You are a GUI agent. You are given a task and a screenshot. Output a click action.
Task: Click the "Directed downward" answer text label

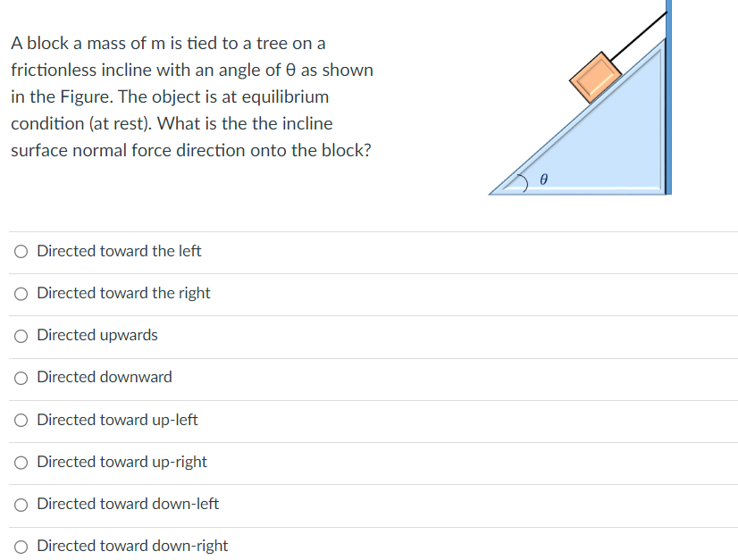point(104,377)
